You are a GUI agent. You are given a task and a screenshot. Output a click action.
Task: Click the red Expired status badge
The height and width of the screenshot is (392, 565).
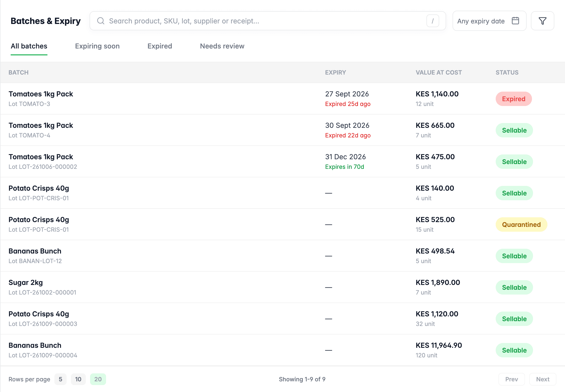514,99
